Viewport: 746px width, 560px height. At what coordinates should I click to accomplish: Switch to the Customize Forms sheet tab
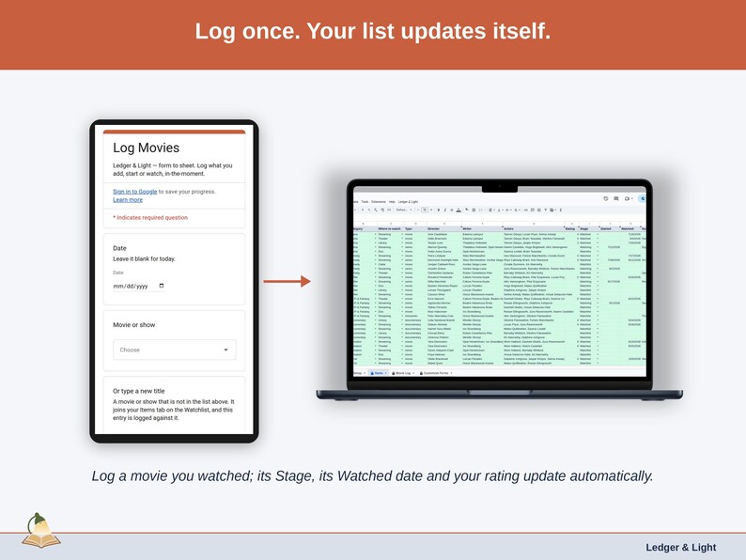coord(435,373)
